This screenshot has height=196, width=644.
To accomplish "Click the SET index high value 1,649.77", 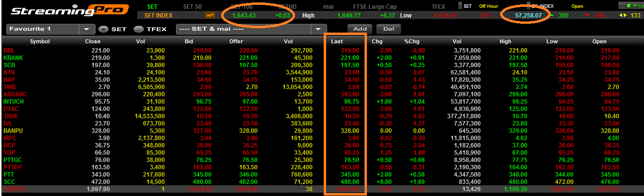I will (349, 16).
